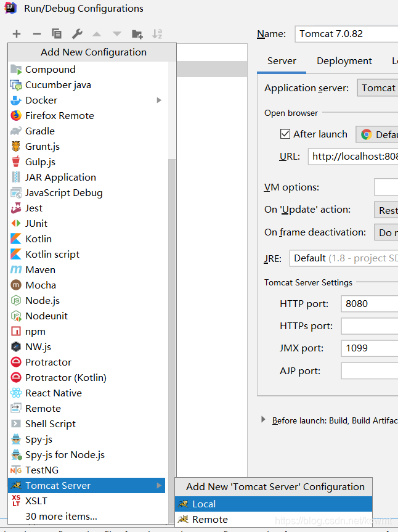This screenshot has width=398, height=532.
Task: Click the React Native atom icon
Action: [16, 393]
